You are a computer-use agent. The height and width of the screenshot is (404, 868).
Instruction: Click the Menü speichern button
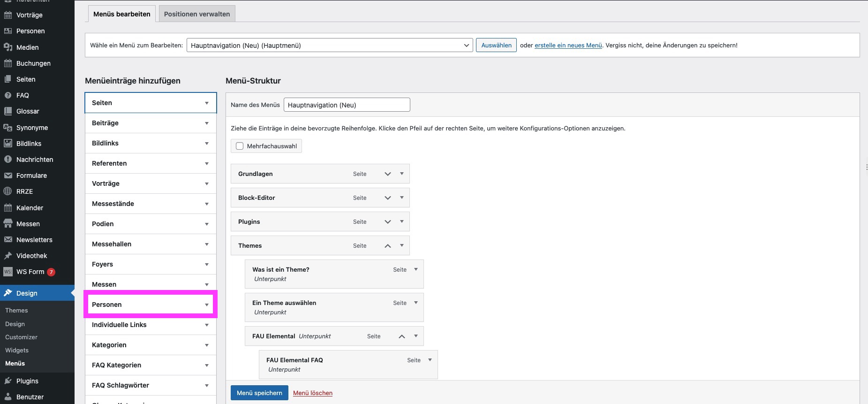259,393
